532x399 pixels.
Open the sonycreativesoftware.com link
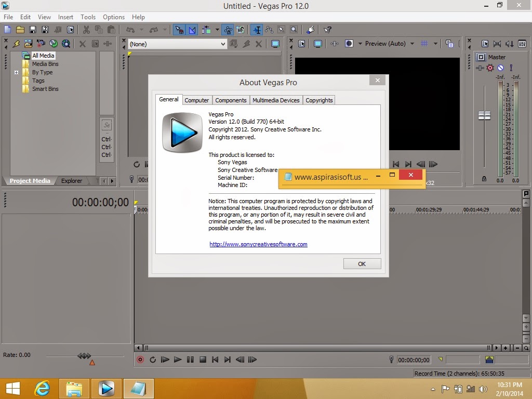[258, 244]
